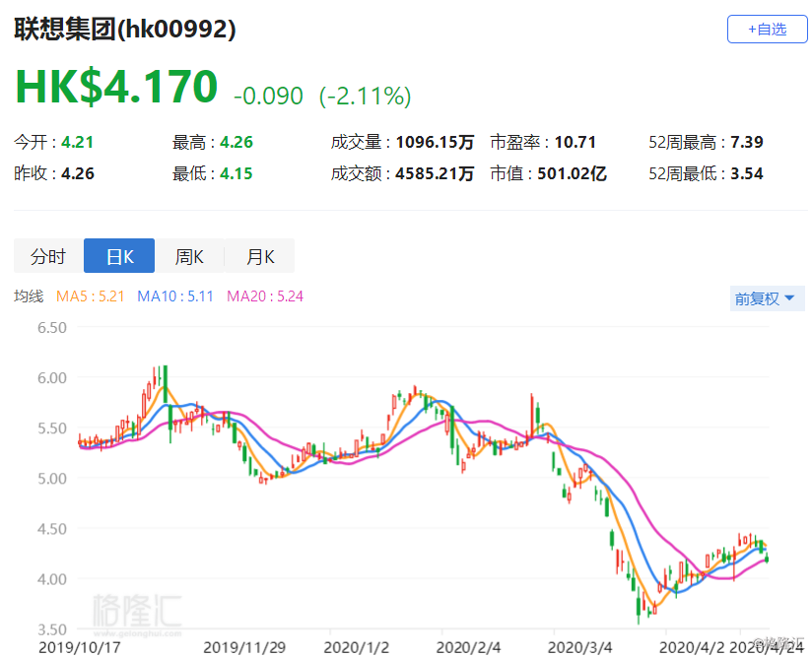Select the 日K daily chart tab
This screenshot has width=812, height=657.
click(118, 254)
